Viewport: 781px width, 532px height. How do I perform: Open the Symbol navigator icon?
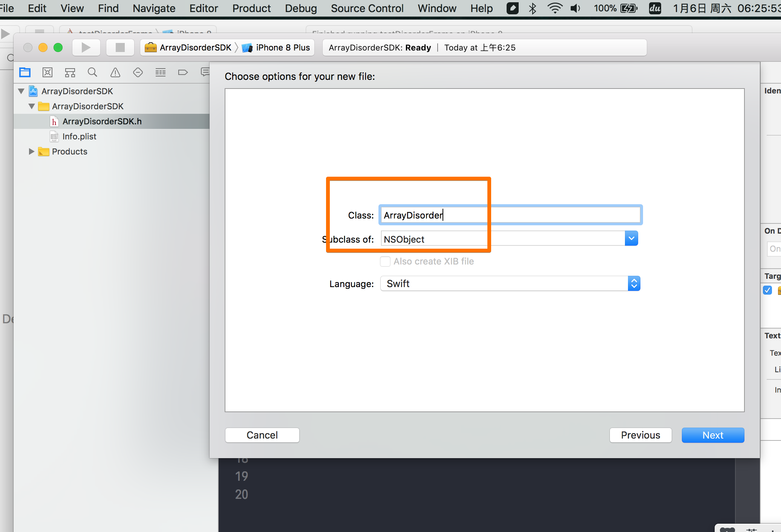click(70, 72)
